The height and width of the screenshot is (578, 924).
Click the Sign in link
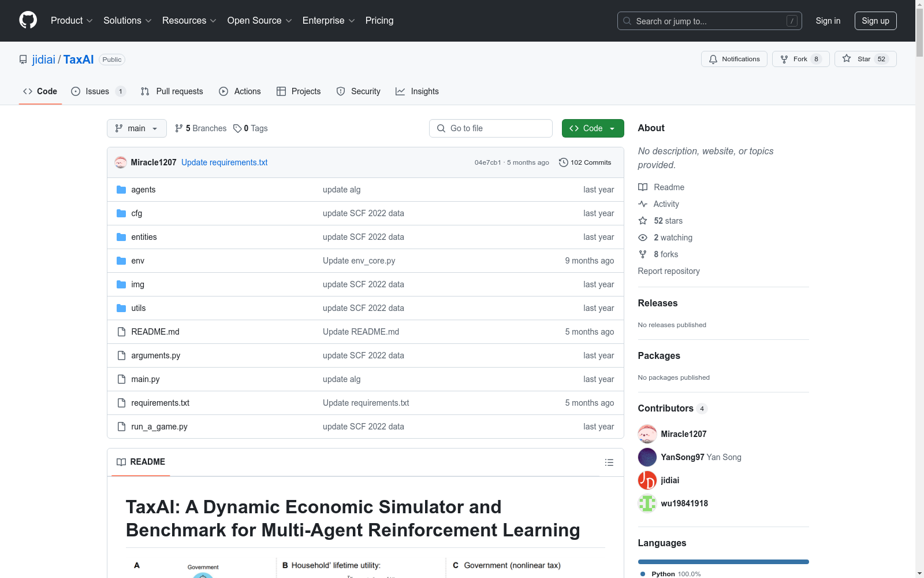[x=828, y=21]
